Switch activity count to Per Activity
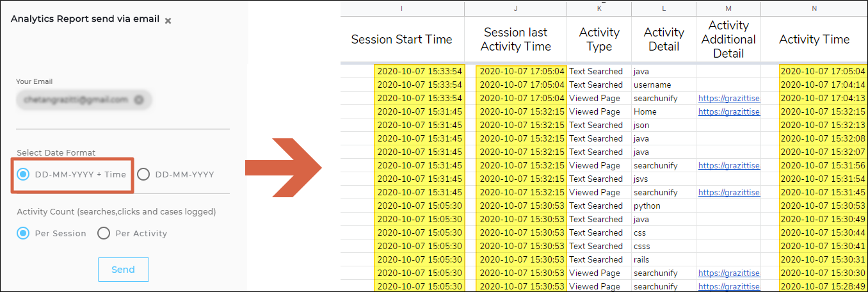The width and height of the screenshot is (868, 292). point(104,233)
